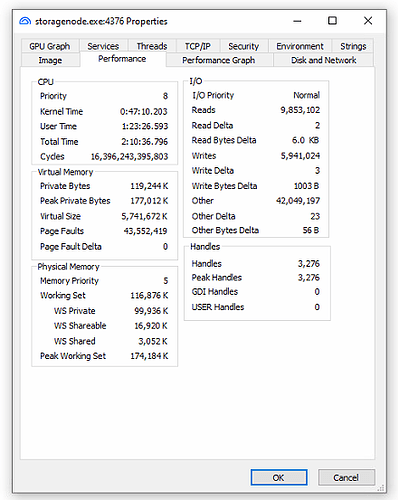Click Writes value 5,941,024

click(300, 156)
